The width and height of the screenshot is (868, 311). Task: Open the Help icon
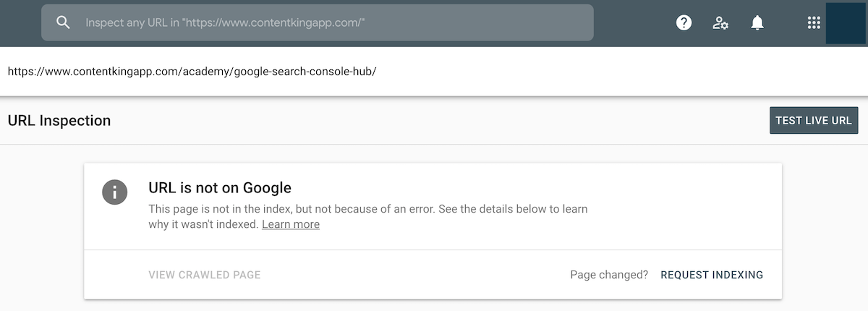coord(684,22)
